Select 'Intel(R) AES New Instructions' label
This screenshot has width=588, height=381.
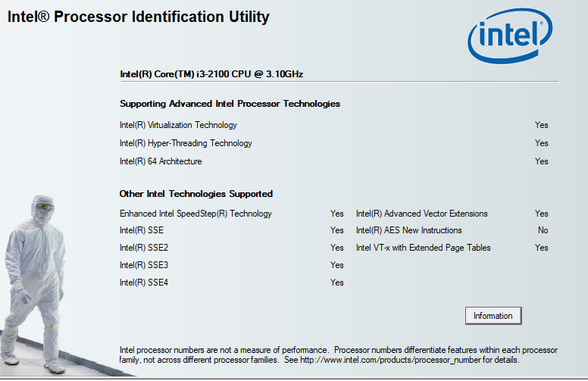point(408,230)
